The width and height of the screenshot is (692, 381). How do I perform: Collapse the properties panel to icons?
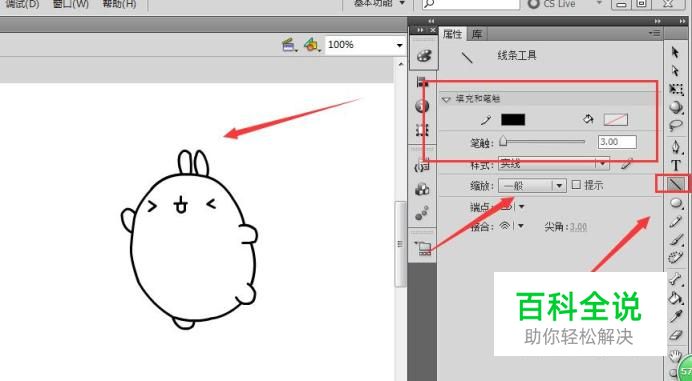tap(658, 21)
